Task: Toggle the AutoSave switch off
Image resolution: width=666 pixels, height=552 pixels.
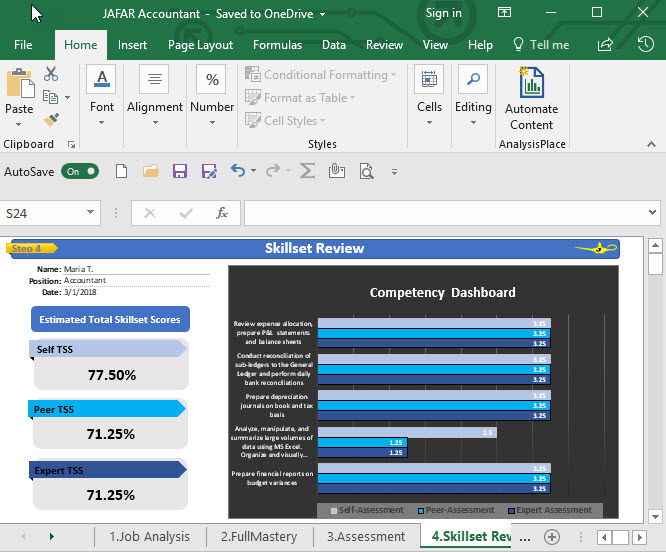Action: 80,171
